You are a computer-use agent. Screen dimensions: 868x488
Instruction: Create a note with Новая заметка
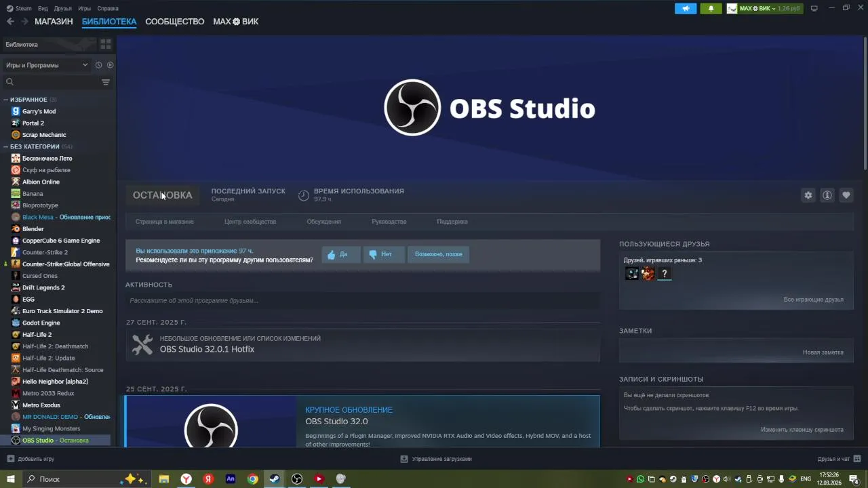click(823, 352)
